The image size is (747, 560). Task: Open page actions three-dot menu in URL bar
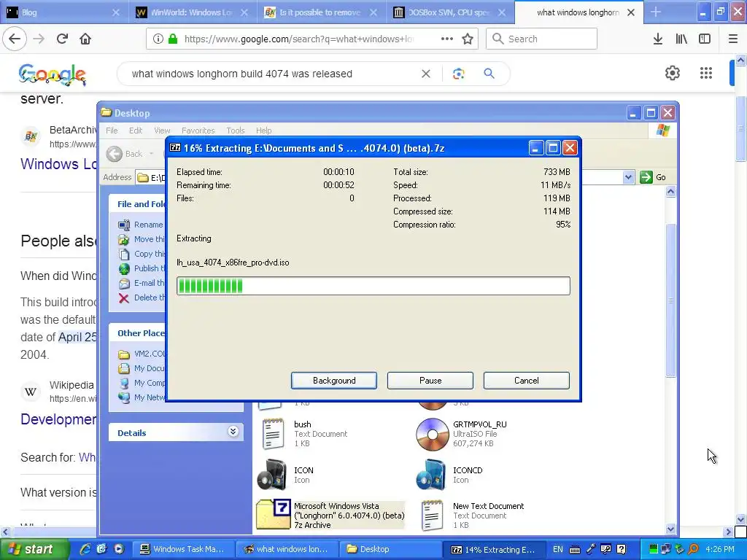(447, 39)
